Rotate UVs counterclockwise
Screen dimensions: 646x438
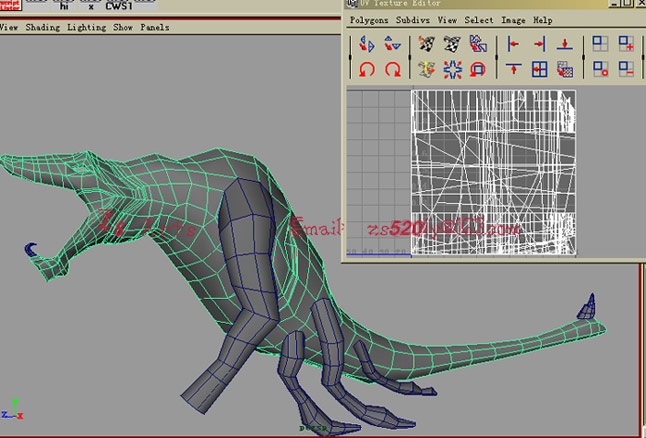[x=367, y=69]
